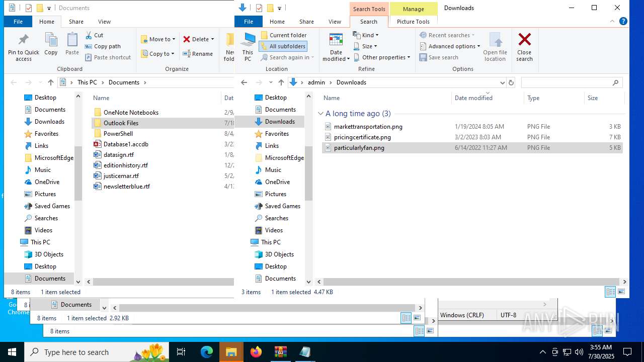644x362 pixels.
Task: Expand Advanced options menu
Action: pos(450,46)
